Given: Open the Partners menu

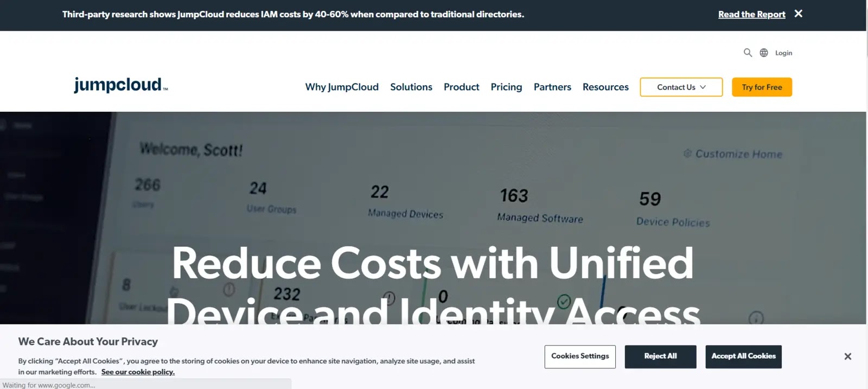Looking at the screenshot, I should click(x=552, y=87).
